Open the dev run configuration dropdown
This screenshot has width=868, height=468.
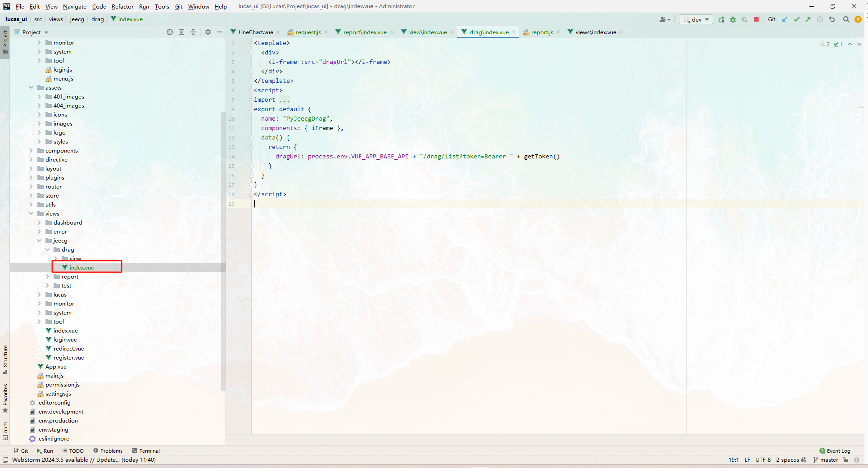(696, 19)
